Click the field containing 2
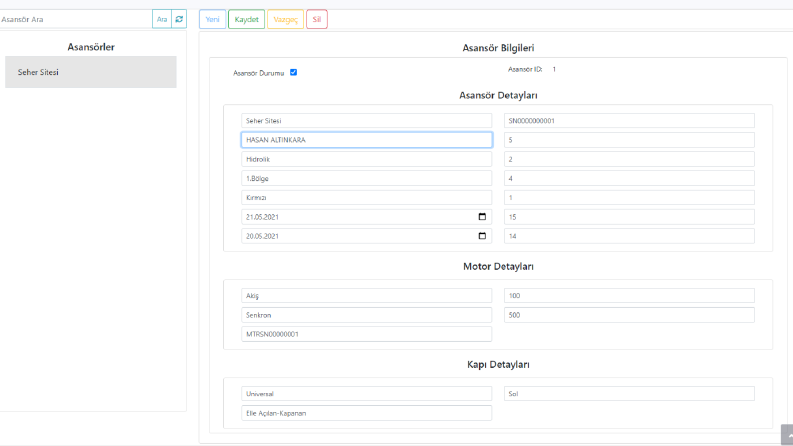Image resolution: width=793 pixels, height=446 pixels. click(x=629, y=159)
